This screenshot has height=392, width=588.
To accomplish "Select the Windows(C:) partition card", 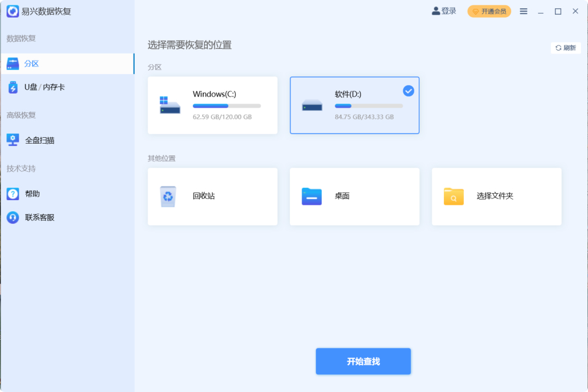I will tap(212, 105).
